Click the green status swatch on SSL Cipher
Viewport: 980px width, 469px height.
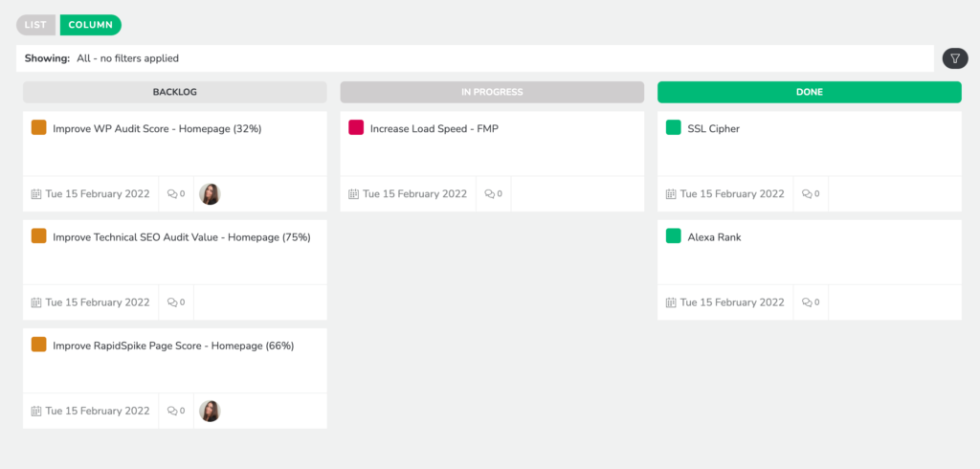tap(673, 127)
